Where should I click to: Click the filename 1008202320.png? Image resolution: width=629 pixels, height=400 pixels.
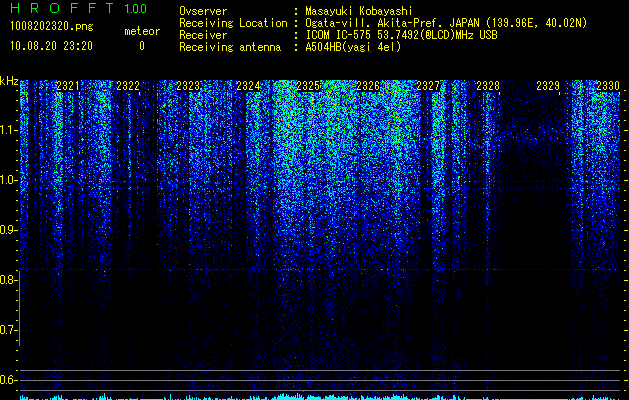[x=52, y=27]
